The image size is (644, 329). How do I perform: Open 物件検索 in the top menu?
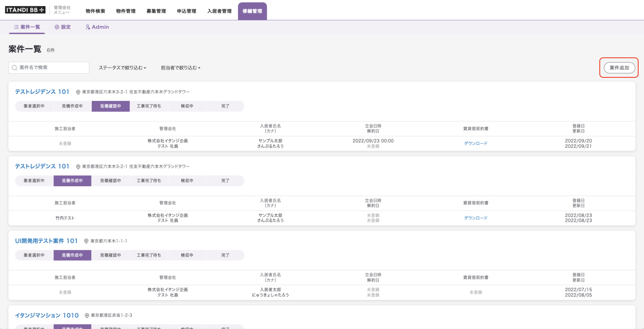pos(95,11)
